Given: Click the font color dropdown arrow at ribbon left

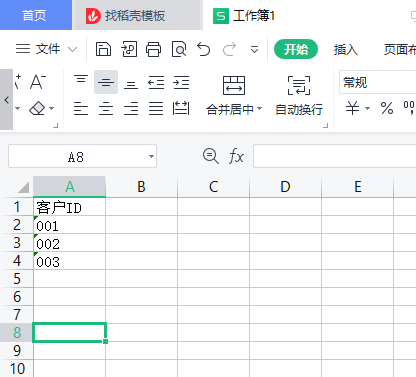Looking at the screenshot, I should pos(18,108).
